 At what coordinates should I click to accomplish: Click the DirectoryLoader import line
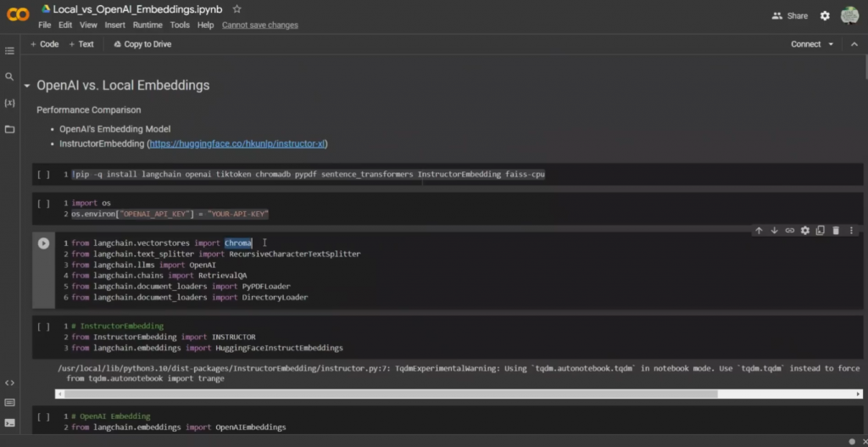point(190,298)
